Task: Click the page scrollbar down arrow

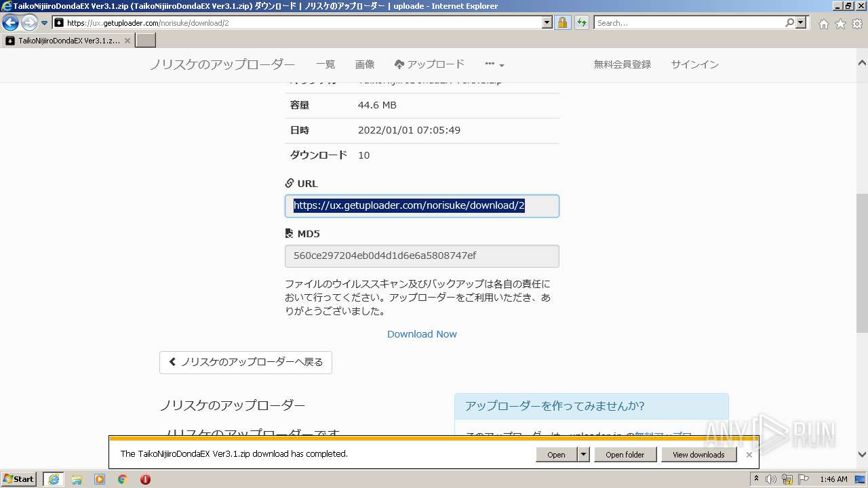Action: click(862, 455)
